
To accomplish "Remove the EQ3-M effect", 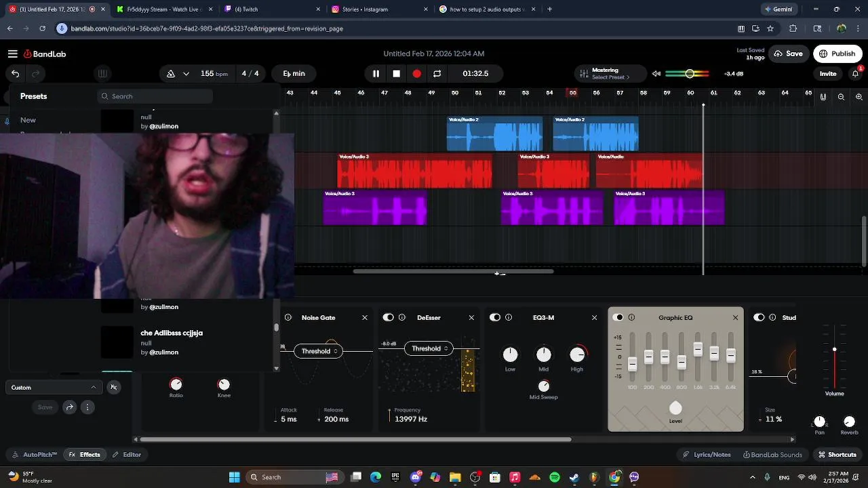I will 595,317.
